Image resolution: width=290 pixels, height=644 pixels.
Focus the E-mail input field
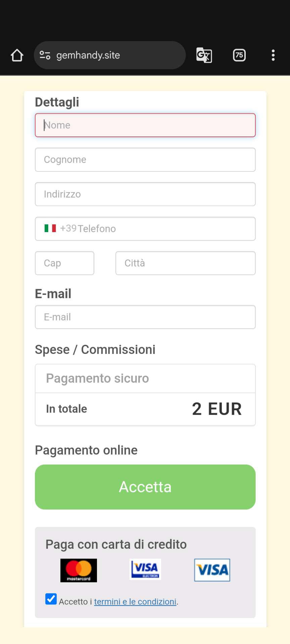coord(145,317)
